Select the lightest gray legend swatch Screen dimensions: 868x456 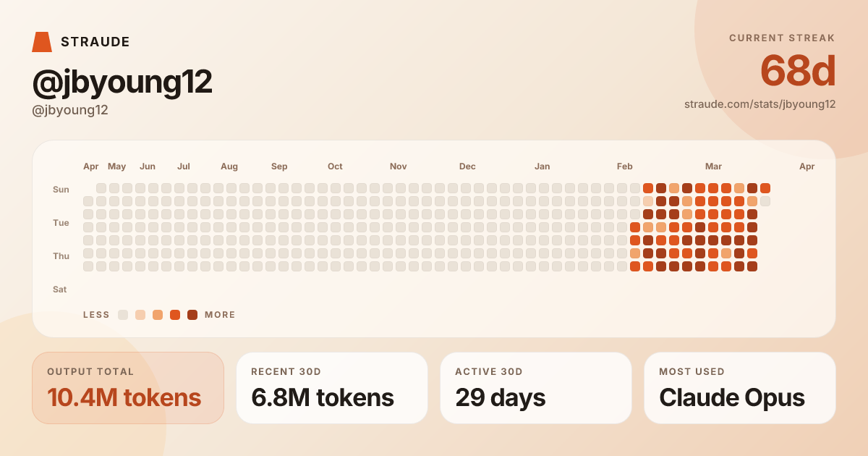tap(123, 315)
